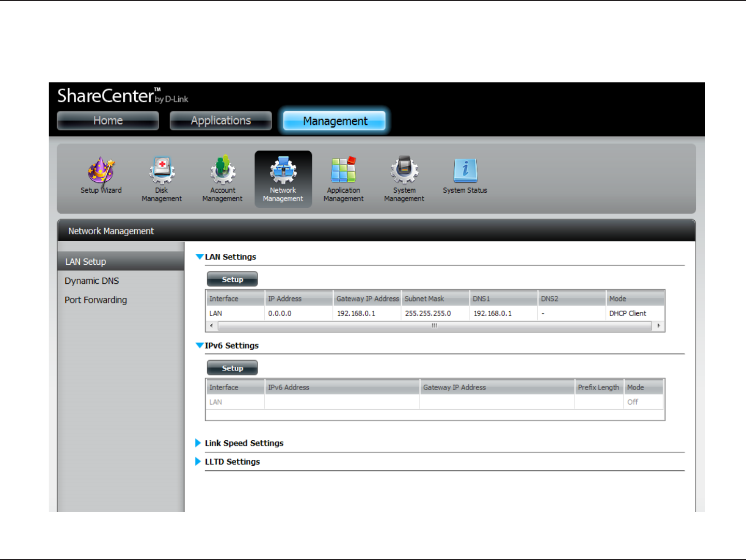Select the DHCP Client mode cell

(635, 313)
